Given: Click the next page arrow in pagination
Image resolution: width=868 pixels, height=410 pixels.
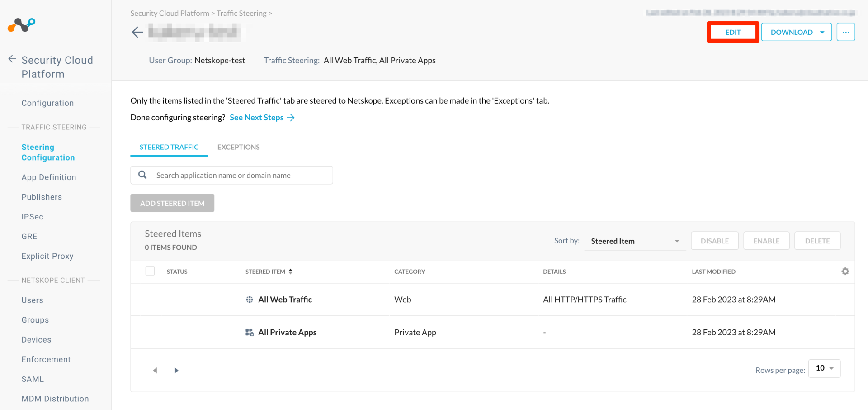Looking at the screenshot, I should point(176,370).
